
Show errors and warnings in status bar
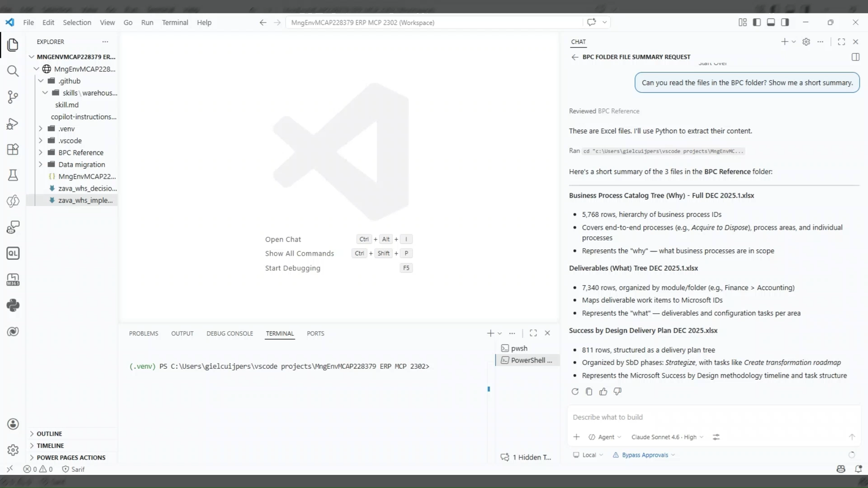[38, 469]
